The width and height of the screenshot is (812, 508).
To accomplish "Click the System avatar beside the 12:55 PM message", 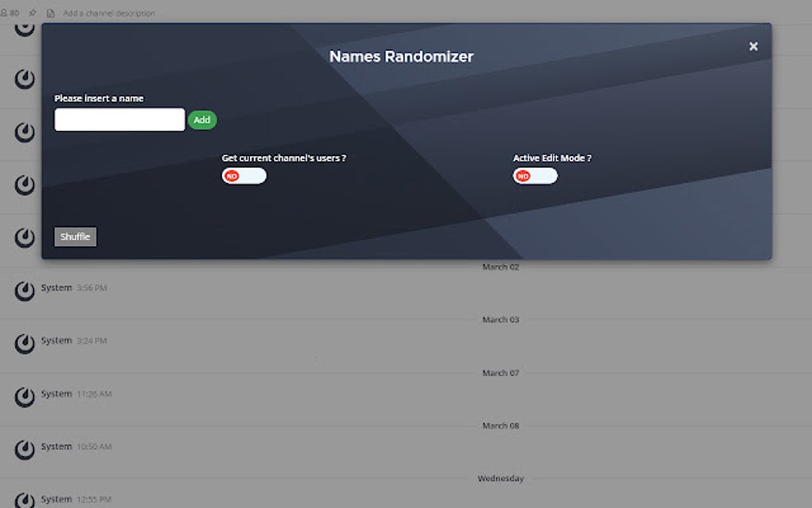I will click(x=24, y=502).
